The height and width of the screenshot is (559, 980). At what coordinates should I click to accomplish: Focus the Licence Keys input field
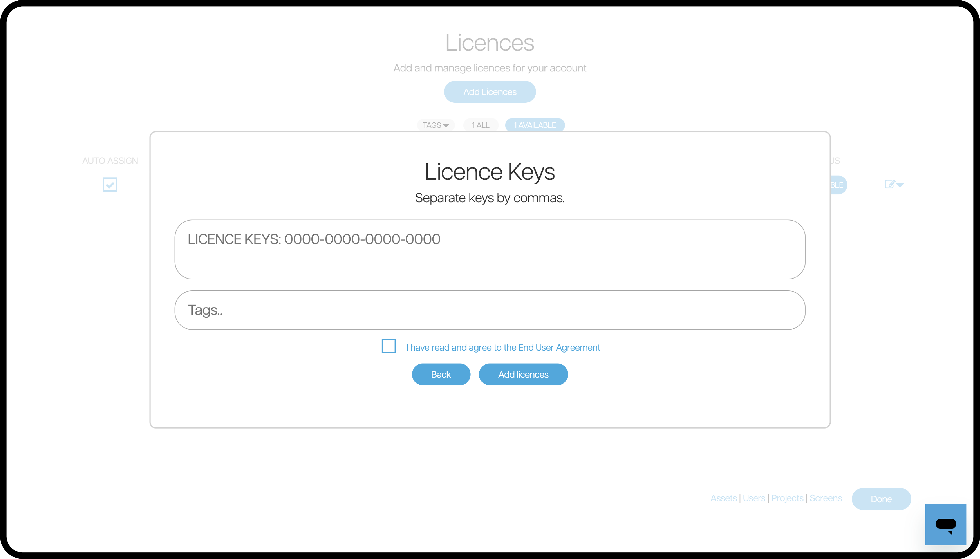(490, 250)
